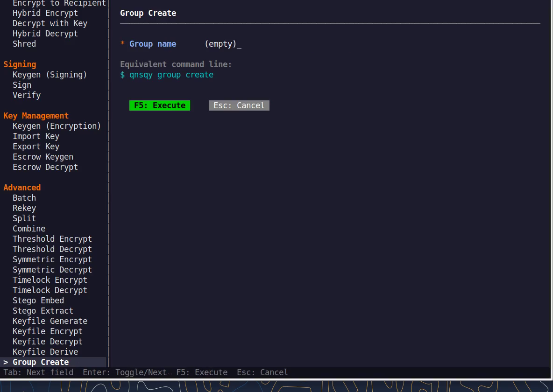Open Escrow Decrypt item
Viewport: 553px width, 392px height.
point(45,167)
